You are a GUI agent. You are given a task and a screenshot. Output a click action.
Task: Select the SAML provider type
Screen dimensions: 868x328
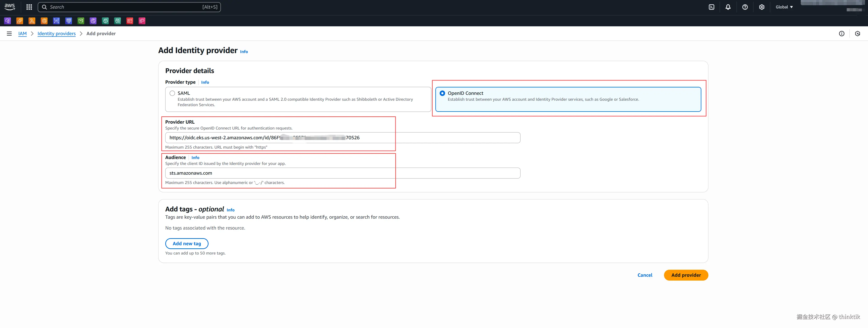173,93
